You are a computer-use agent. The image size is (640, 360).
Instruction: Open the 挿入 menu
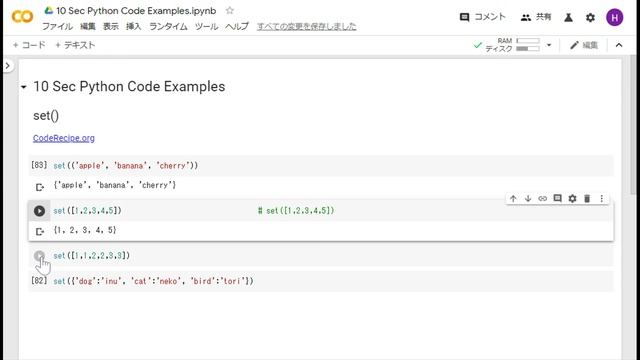pyautogui.click(x=133, y=27)
